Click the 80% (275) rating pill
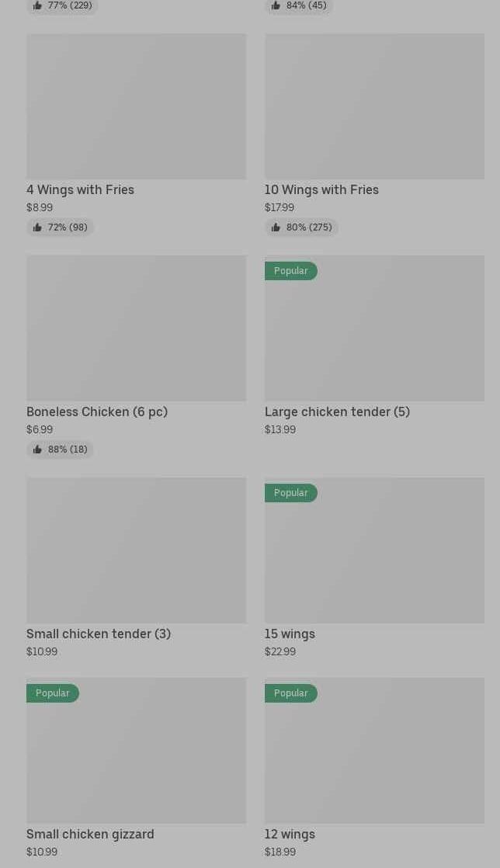The height and width of the screenshot is (868, 500). point(301,227)
